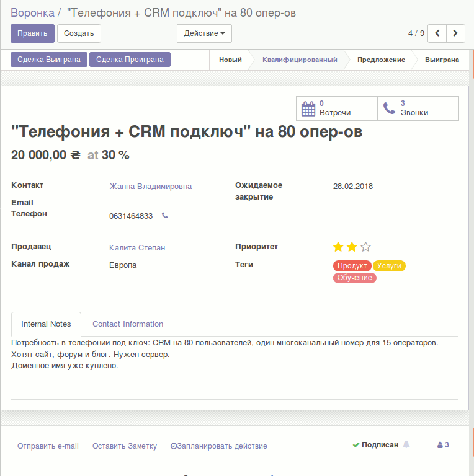Mark deal with Сделка Выиграна button
Image resolution: width=474 pixels, height=476 pixels.
click(x=49, y=59)
